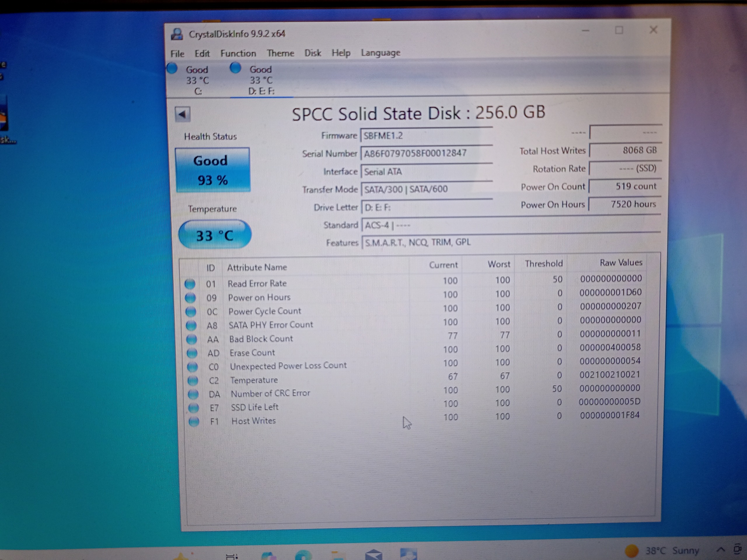Click the status circle for Power Cycle Count
This screenshot has width=747, height=560.
[x=191, y=311]
